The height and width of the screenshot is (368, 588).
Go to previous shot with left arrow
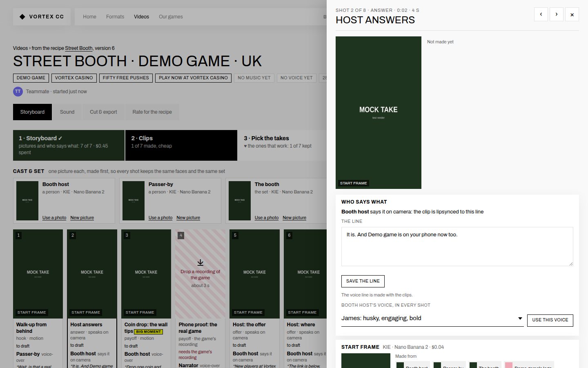[541, 14]
